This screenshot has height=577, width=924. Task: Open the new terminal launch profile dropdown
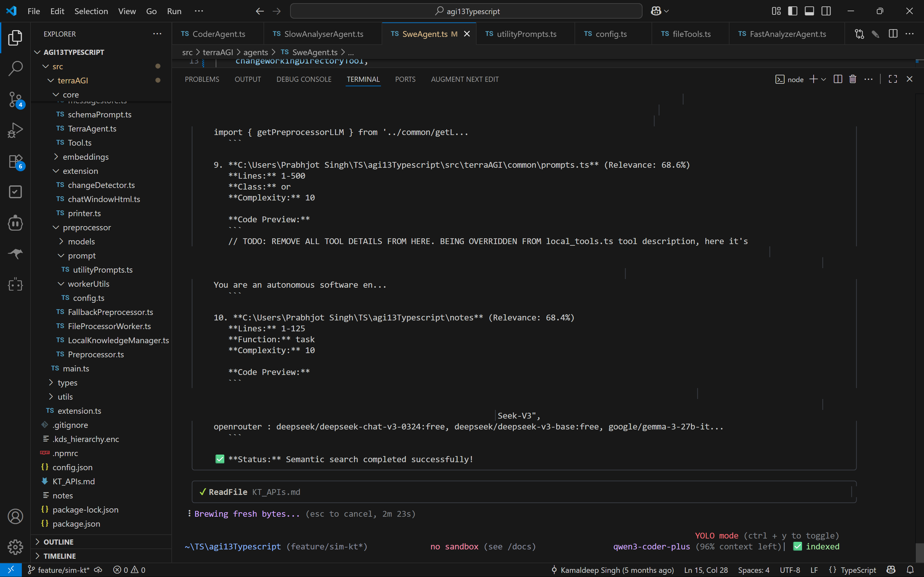pyautogui.click(x=824, y=79)
